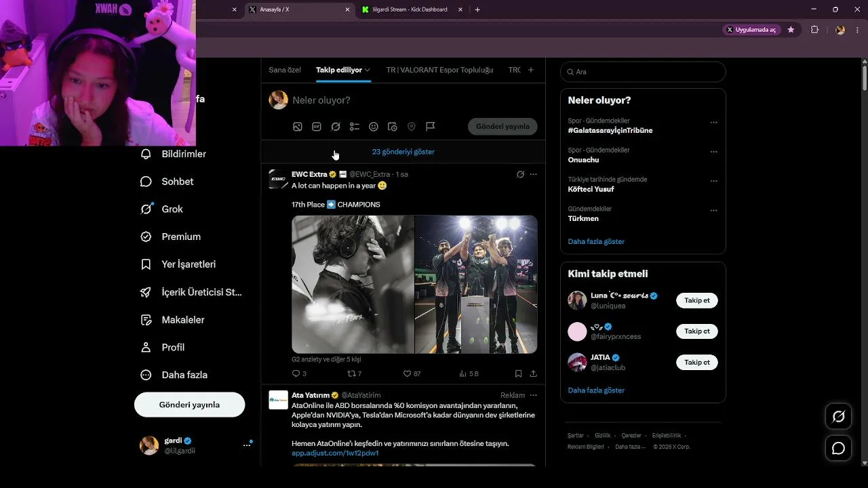Close the Kick Dashboard browser tab
868x488 pixels.
[460, 9]
